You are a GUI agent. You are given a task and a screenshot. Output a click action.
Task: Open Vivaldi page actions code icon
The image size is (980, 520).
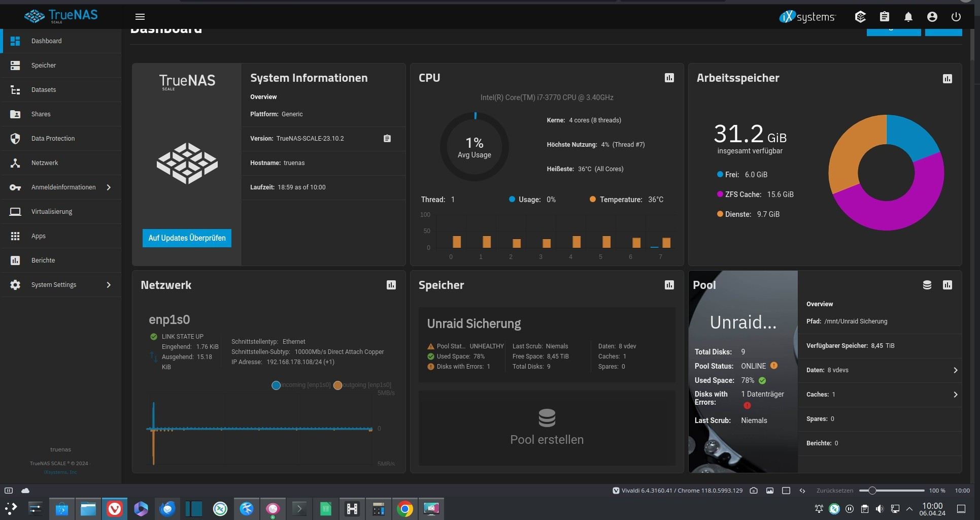coord(802,491)
